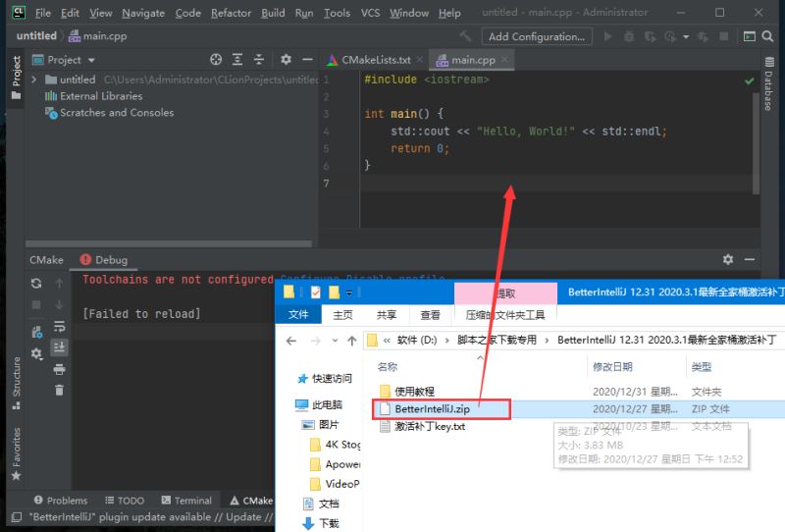Toggle Project side tool window button
This screenshot has height=532, width=785.
tap(16, 78)
